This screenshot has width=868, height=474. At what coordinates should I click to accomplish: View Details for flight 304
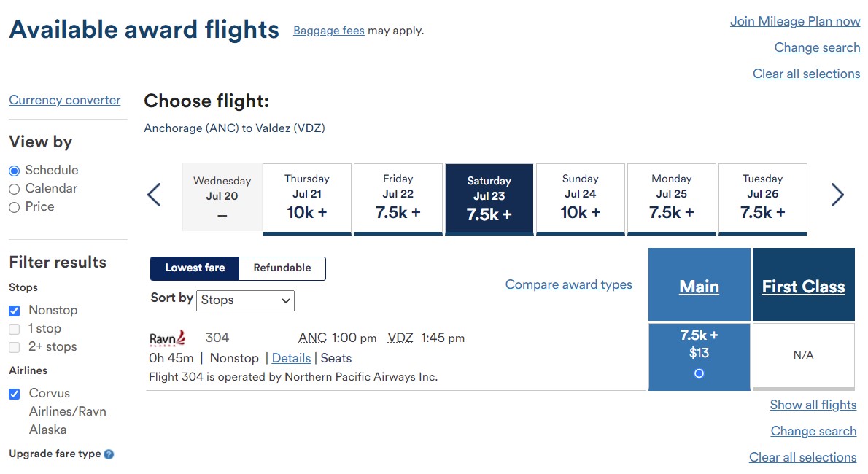click(x=291, y=358)
